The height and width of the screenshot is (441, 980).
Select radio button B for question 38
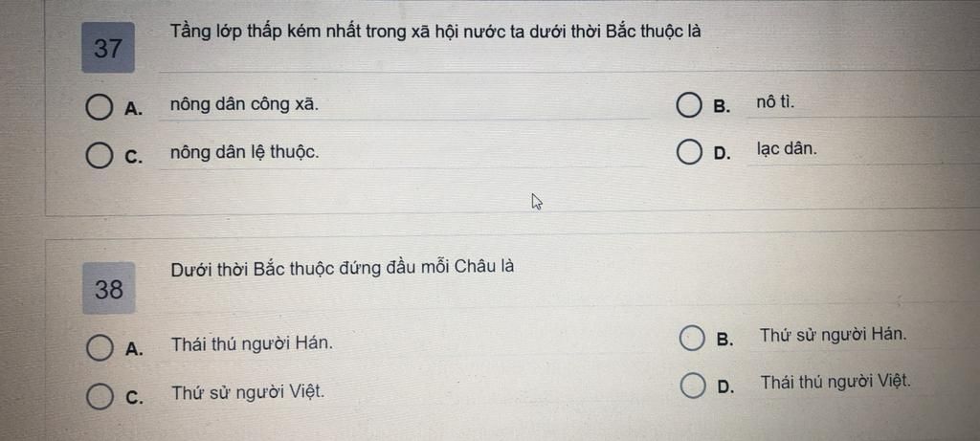pyautogui.click(x=692, y=339)
